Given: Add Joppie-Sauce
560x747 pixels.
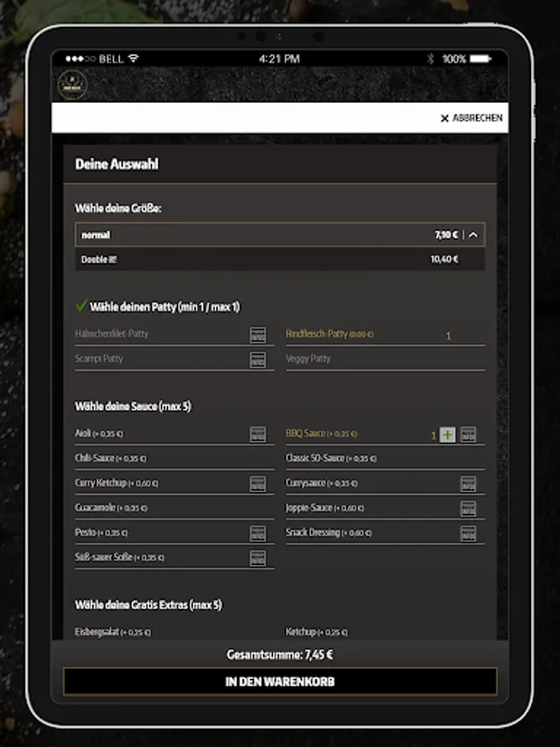Looking at the screenshot, I should [x=324, y=507].
